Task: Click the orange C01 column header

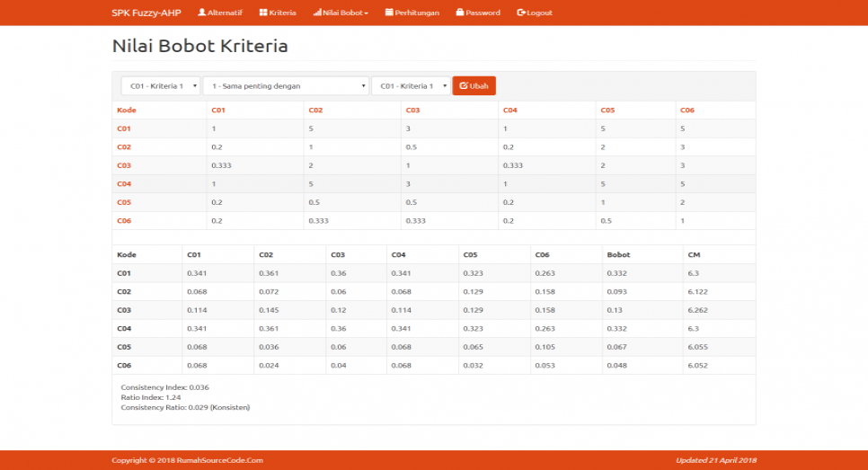Action: 218,111
